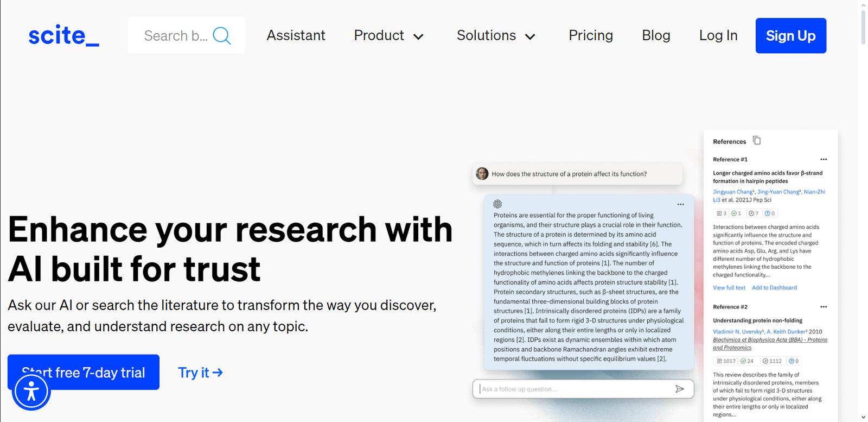Click the assistant logo icon above the answer

tap(497, 204)
